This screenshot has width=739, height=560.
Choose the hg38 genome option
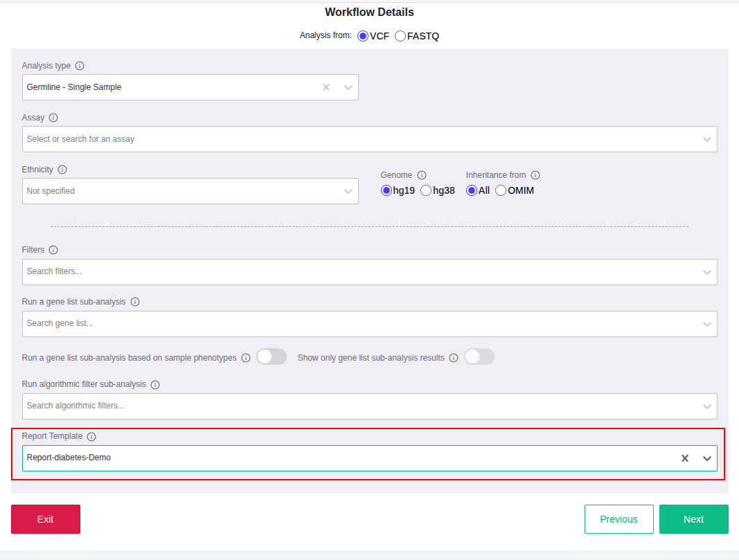(x=426, y=190)
